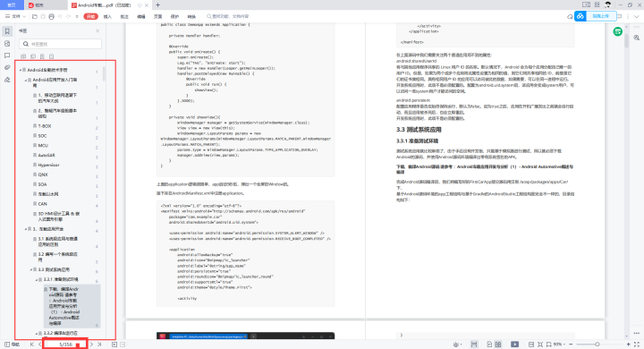The height and width of the screenshot is (349, 644).
Task: Click the third bookmark tool icon under the search box
Action: (x=42, y=56)
